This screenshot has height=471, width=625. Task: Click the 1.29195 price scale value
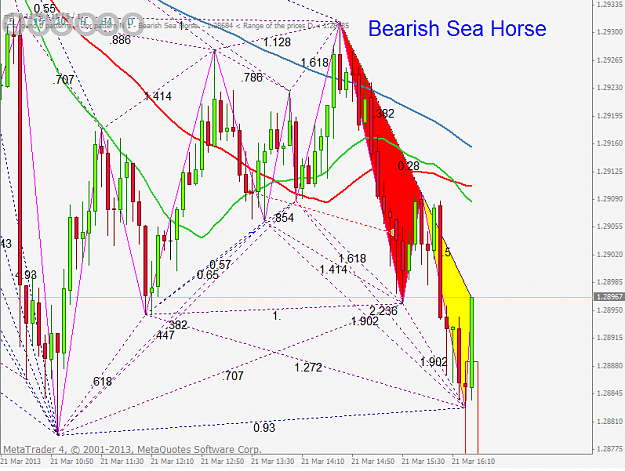(609, 116)
